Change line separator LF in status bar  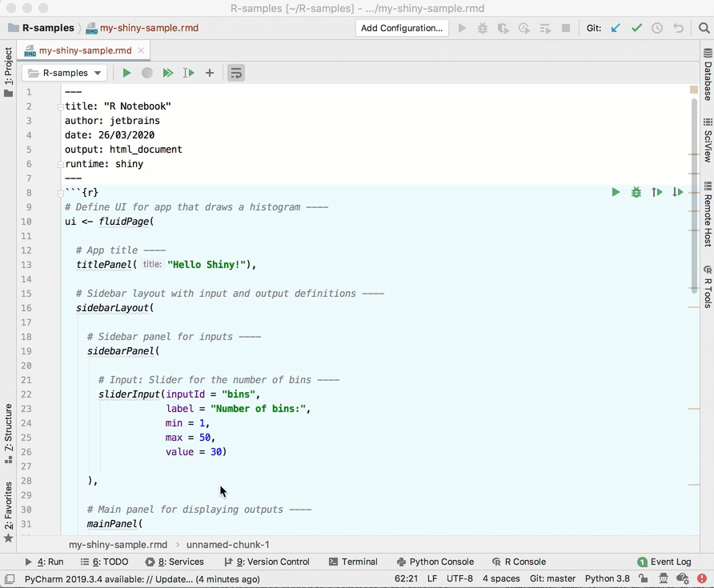432,578
